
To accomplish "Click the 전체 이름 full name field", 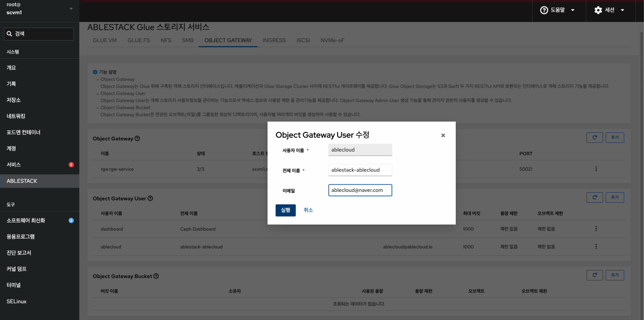I will pos(360,170).
